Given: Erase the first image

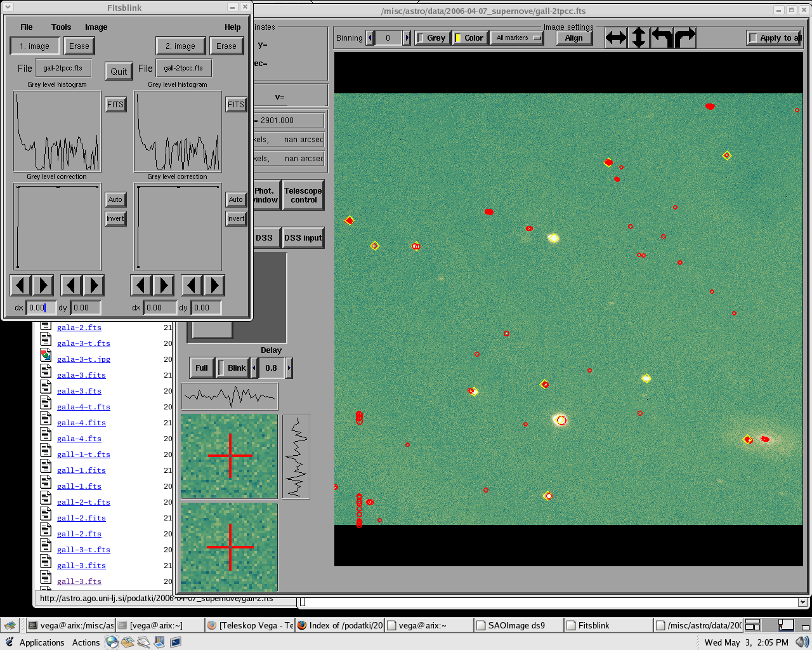Looking at the screenshot, I should 79,46.
